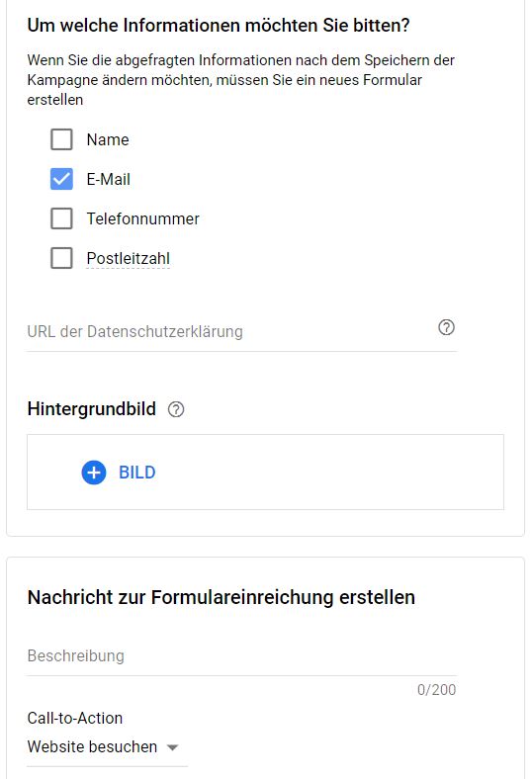
Task: Click the Telefonnummer label text
Action: [143, 218]
